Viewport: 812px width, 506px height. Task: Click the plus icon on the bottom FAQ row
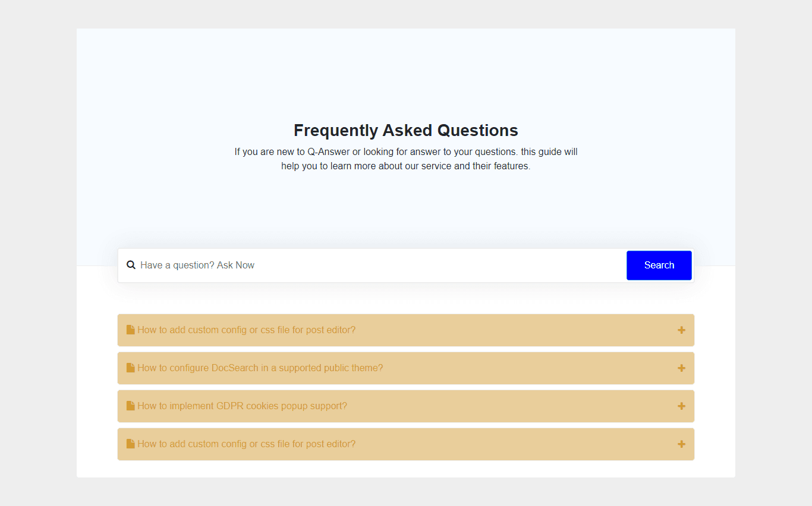[681, 444]
